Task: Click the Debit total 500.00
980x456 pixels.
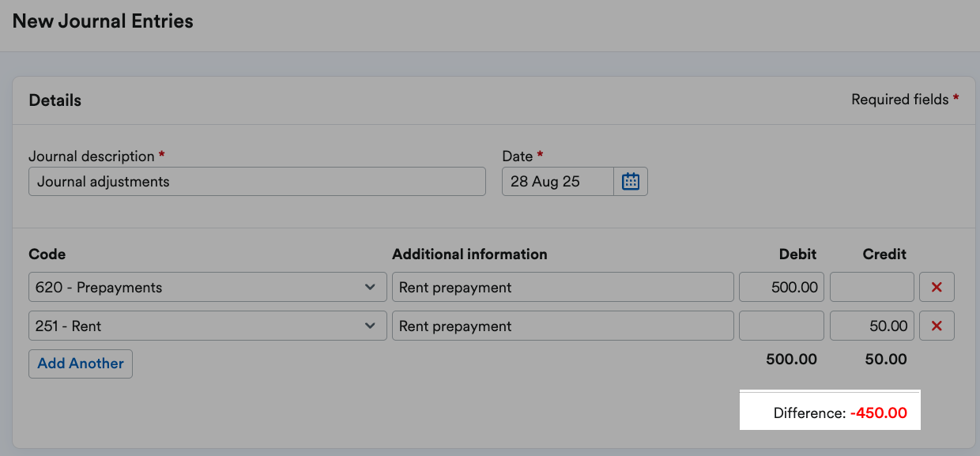Action: click(791, 360)
